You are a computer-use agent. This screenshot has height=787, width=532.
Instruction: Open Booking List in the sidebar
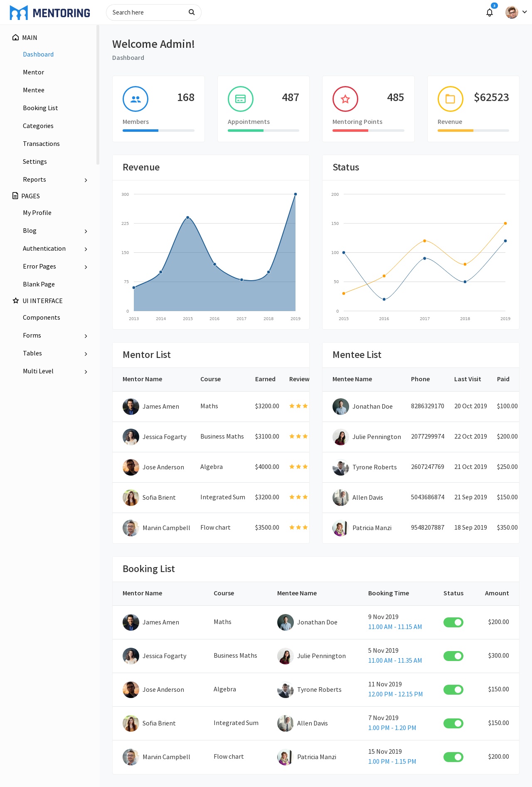click(x=40, y=108)
